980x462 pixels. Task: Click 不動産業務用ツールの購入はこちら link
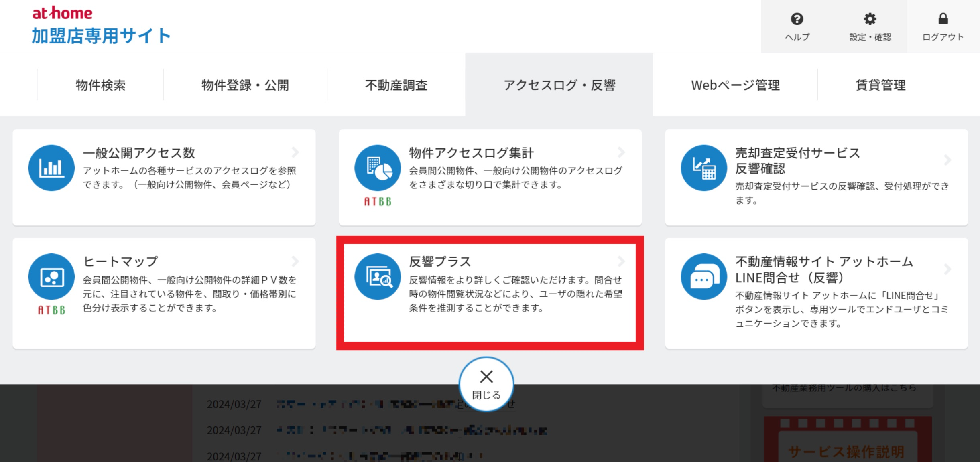tap(844, 388)
